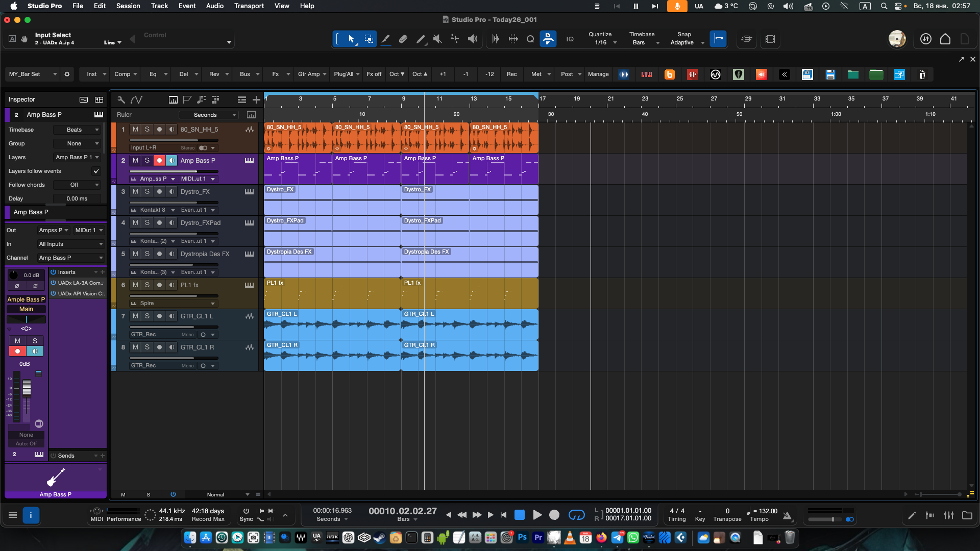Viewport: 980px width, 551px height.
Task: Select the Arrow tool in toolbar
Action: pyautogui.click(x=351, y=39)
